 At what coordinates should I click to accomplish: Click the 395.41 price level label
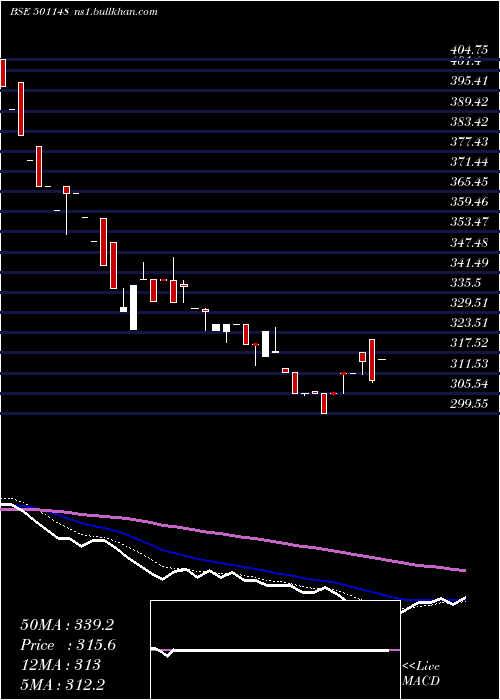[469, 81]
